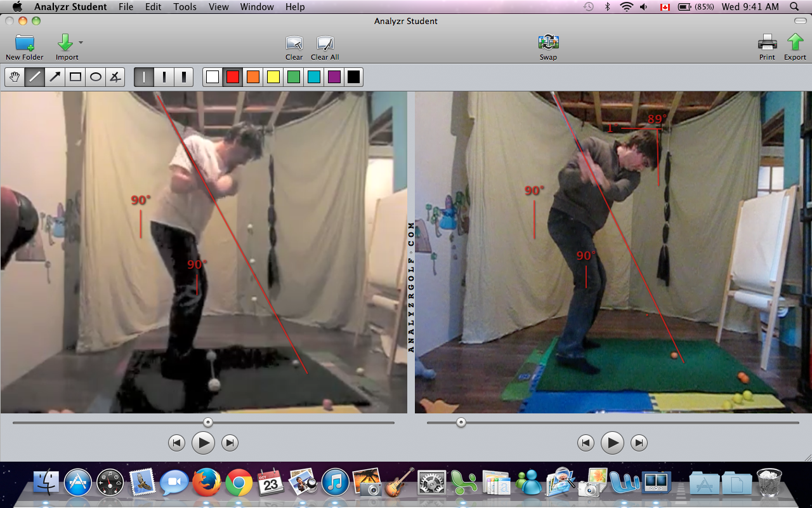Pick the green color swatch
The image size is (812, 508).
pyautogui.click(x=293, y=77)
